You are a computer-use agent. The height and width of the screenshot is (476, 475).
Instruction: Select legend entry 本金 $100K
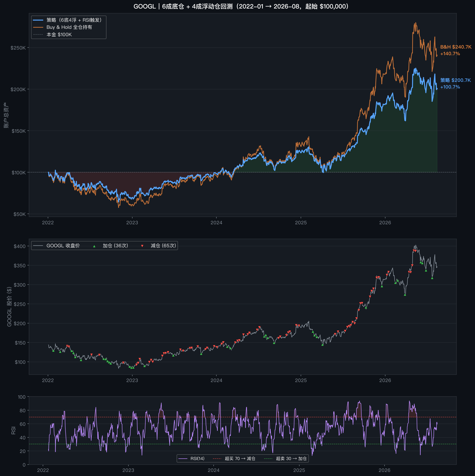tap(59, 35)
